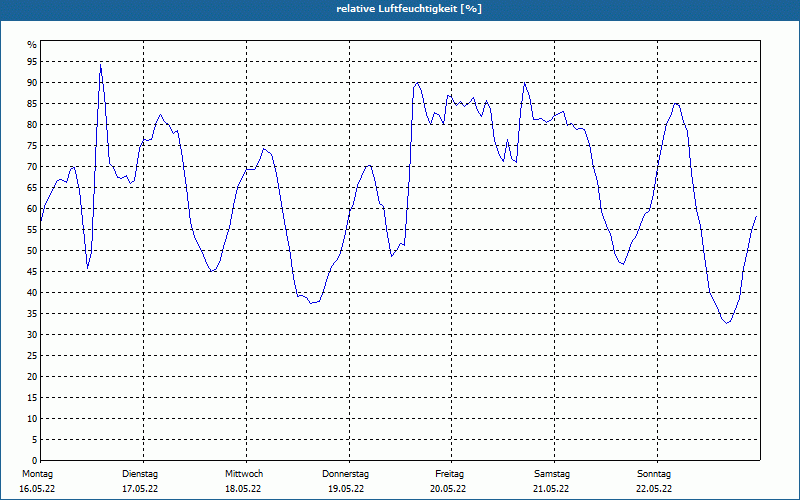Click the y-axis value '50'
This screenshot has height=500, width=800.
[x=32, y=251]
